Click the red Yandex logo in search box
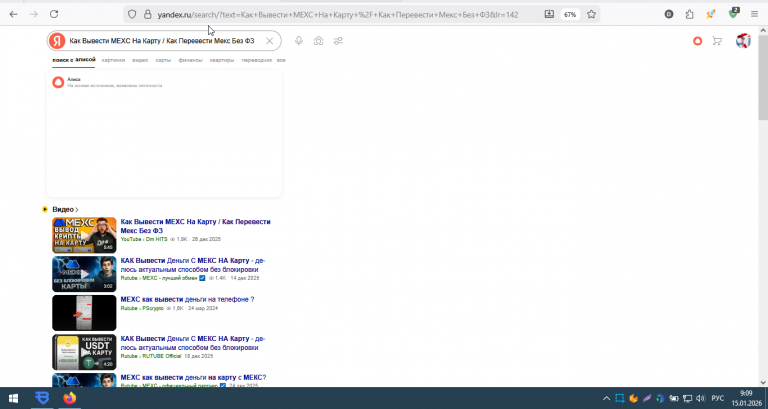 click(57, 41)
